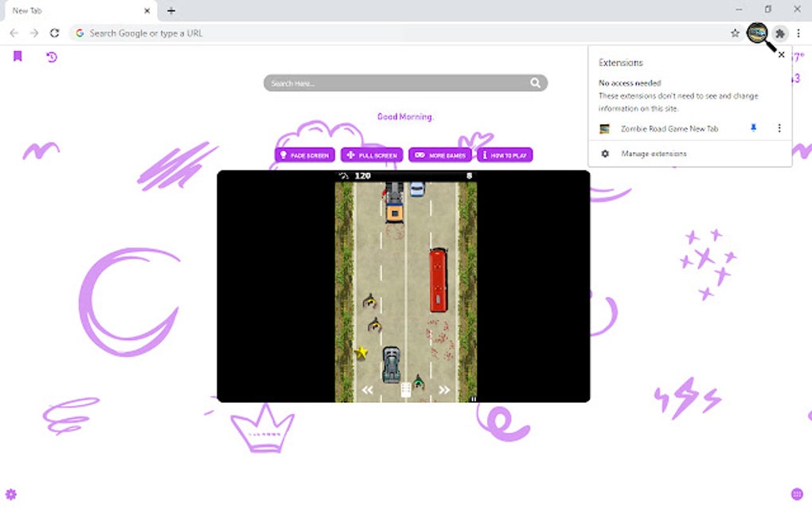Steer right with the game's double-right arrow
The width and height of the screenshot is (812, 508).
point(444,390)
